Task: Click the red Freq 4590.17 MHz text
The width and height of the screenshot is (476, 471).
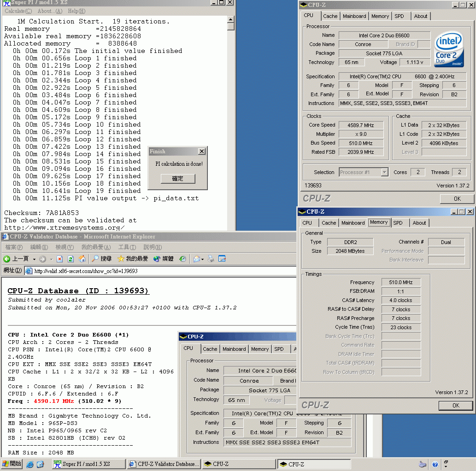Action: tap(54, 401)
